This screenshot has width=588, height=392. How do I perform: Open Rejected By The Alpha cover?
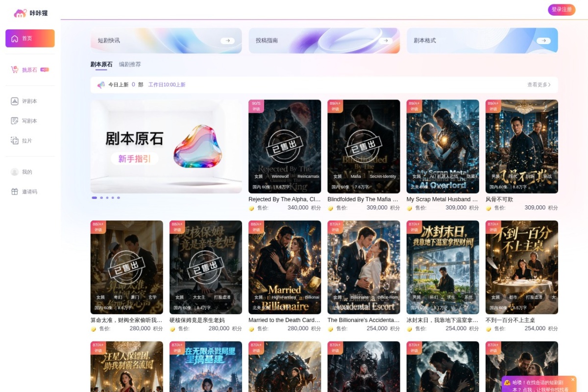coord(285,147)
